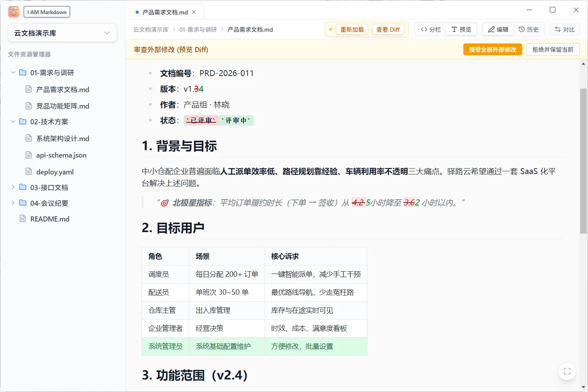Viewport: 588px width, 392px height.
Task: Click the 2. 目标用户 heading
Action: click(173, 228)
